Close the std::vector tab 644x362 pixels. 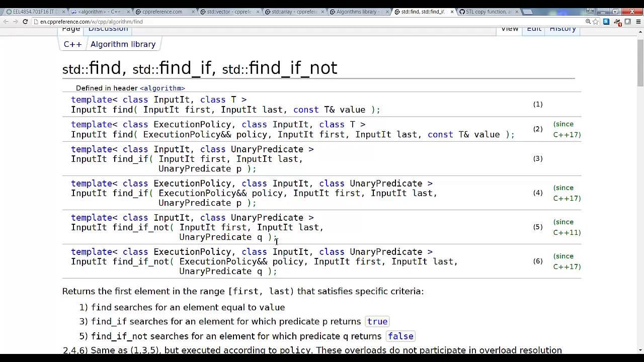click(x=258, y=12)
